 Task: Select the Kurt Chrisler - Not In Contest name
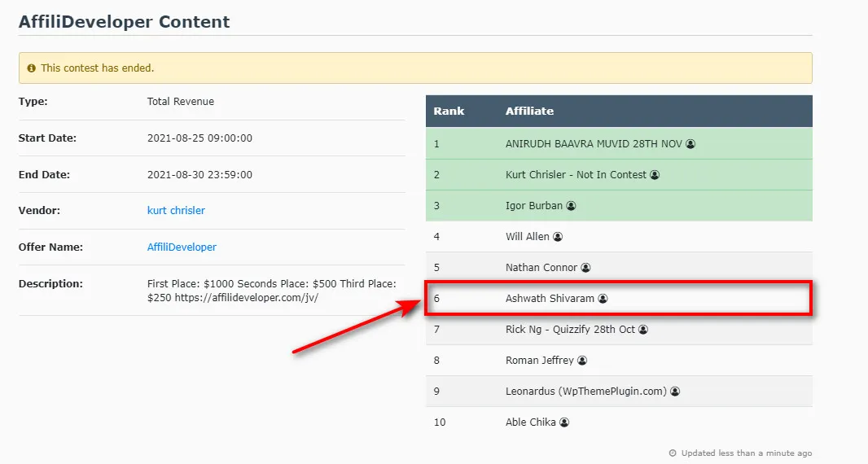(576, 175)
